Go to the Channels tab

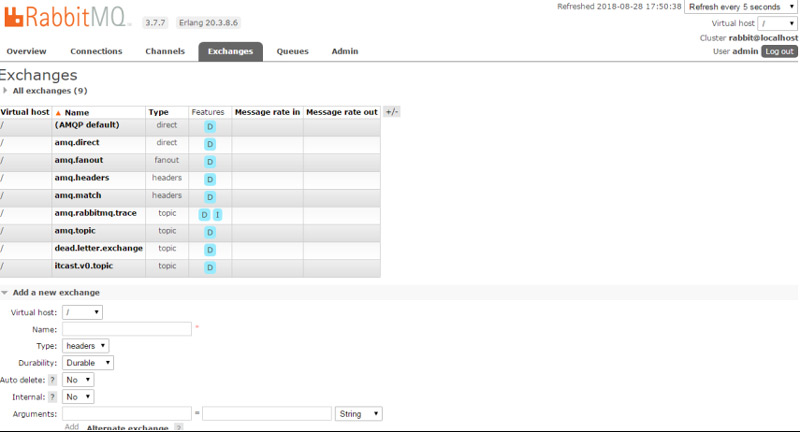[x=165, y=52]
